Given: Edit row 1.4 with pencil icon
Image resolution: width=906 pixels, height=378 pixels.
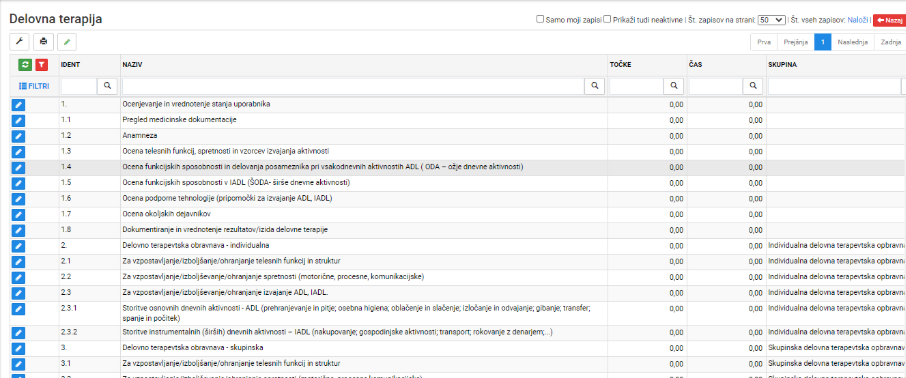Looking at the screenshot, I should pos(18,167).
